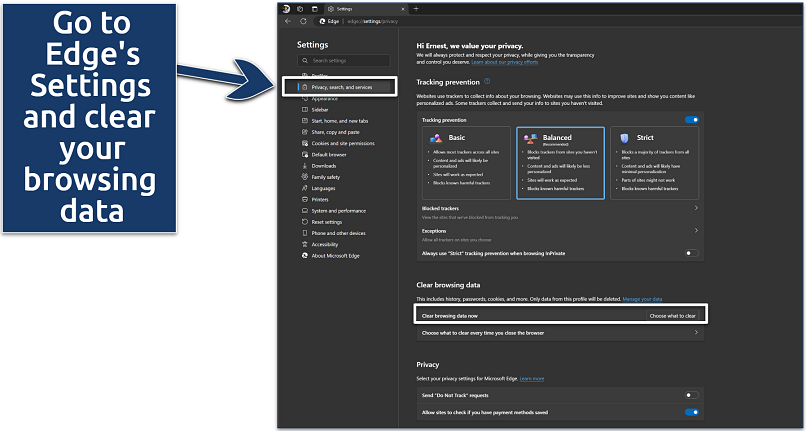
Task: Click the Downloads arrow icon in settings menu
Action: pos(305,166)
